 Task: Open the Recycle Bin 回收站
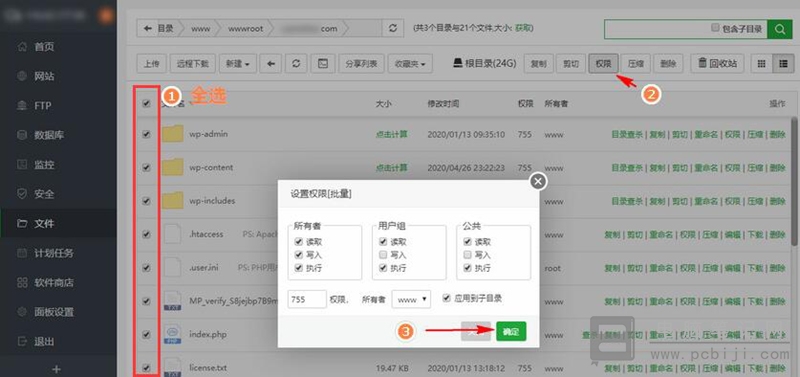(x=717, y=64)
